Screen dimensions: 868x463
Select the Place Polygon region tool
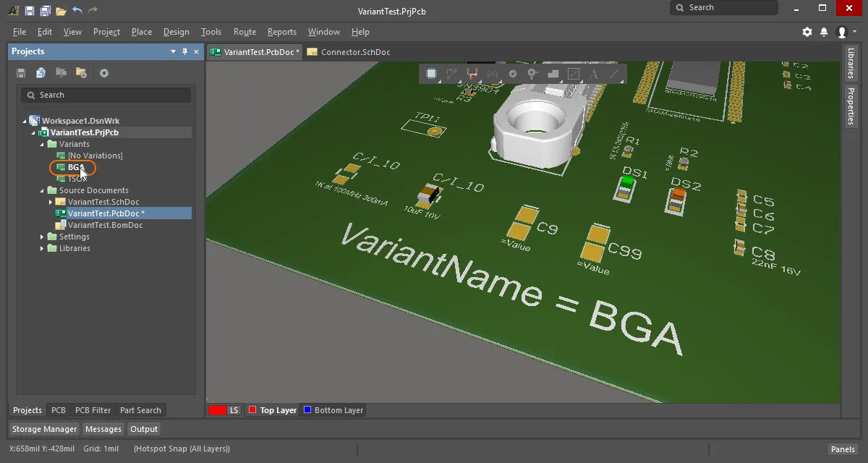553,74
